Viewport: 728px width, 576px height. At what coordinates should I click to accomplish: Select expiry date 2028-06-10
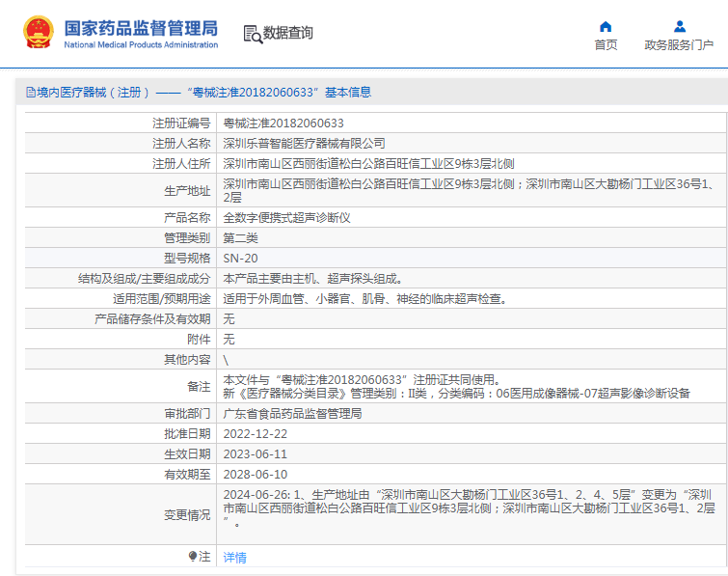click(x=256, y=475)
